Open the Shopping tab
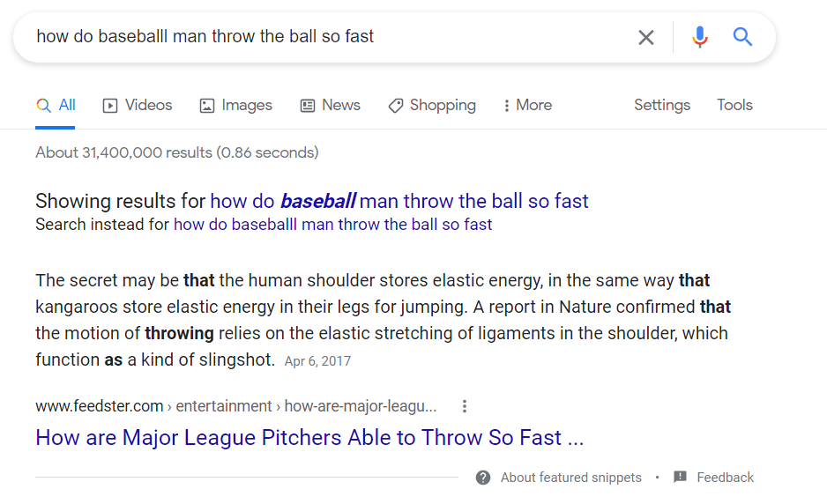The width and height of the screenshot is (827, 504). coord(432,106)
